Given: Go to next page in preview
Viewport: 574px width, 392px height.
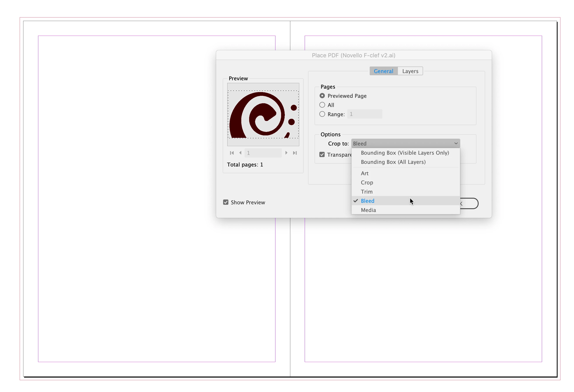Looking at the screenshot, I should 286,153.
